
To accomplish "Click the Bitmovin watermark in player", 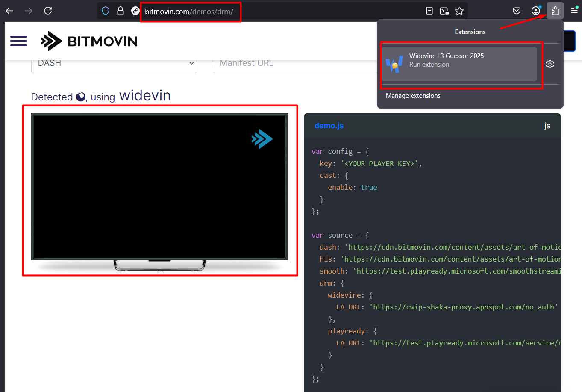I will point(262,139).
